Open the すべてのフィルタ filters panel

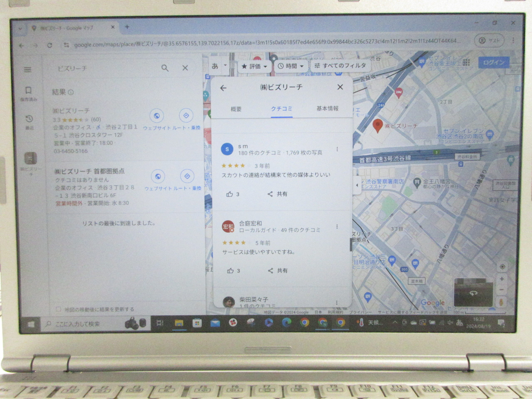tap(340, 66)
